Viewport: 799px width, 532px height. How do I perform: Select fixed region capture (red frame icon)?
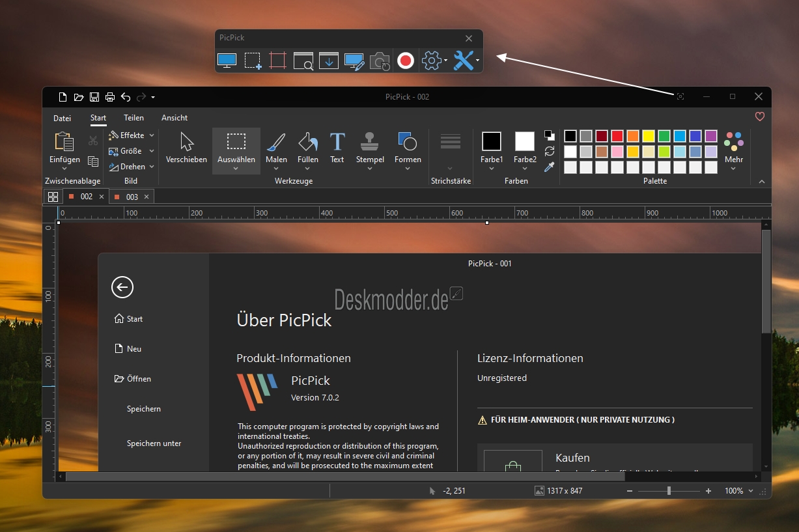pos(278,61)
